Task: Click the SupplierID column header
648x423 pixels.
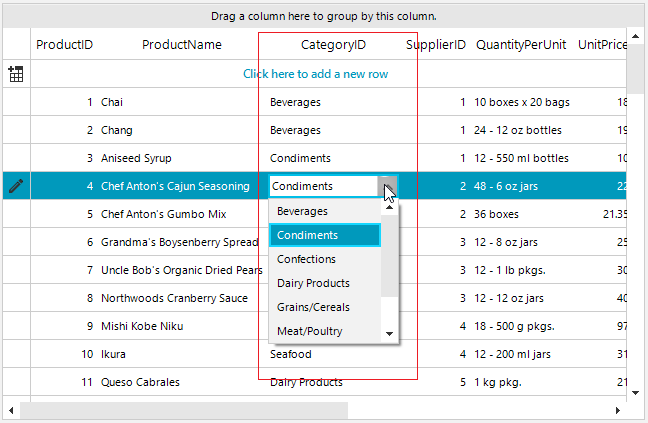Action: (x=435, y=45)
